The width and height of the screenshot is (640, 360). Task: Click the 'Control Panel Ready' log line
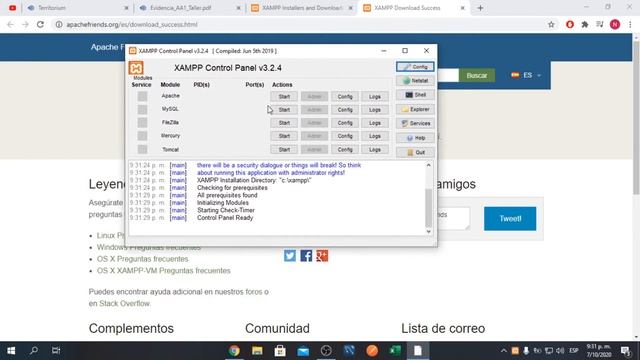[225, 218]
